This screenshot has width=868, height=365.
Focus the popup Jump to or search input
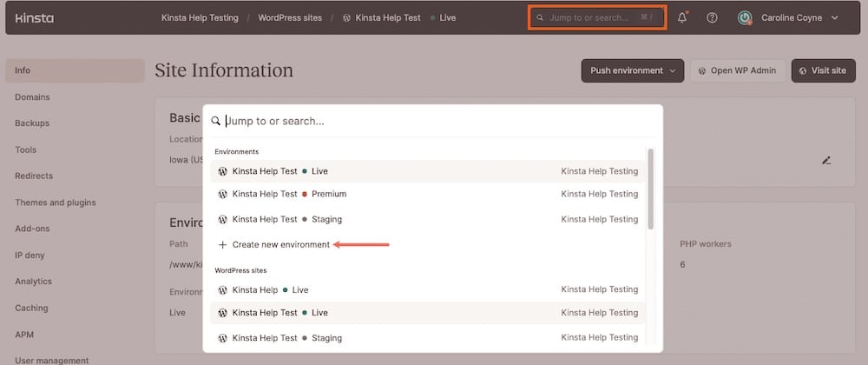click(x=433, y=121)
